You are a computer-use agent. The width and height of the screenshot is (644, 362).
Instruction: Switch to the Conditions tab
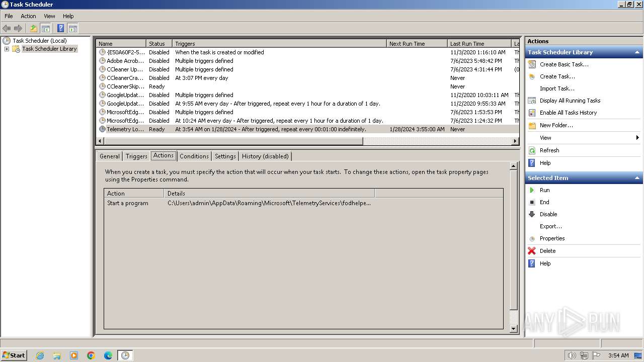point(194,156)
